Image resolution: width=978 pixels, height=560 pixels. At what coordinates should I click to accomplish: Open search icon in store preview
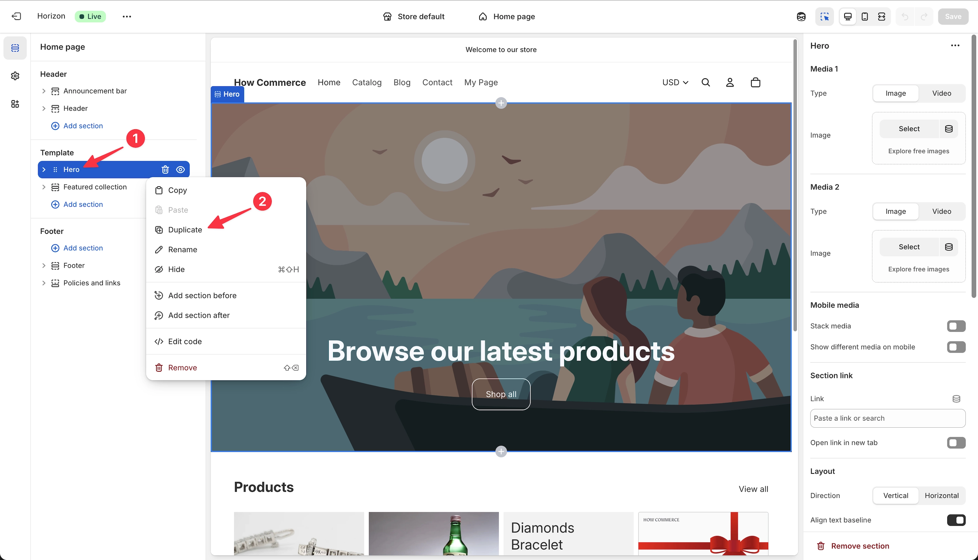point(706,82)
